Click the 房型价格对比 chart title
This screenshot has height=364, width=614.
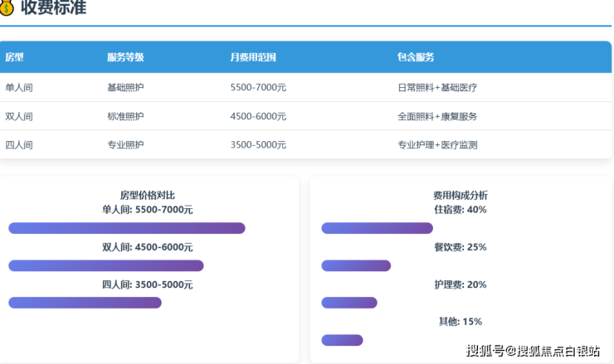[148, 196]
